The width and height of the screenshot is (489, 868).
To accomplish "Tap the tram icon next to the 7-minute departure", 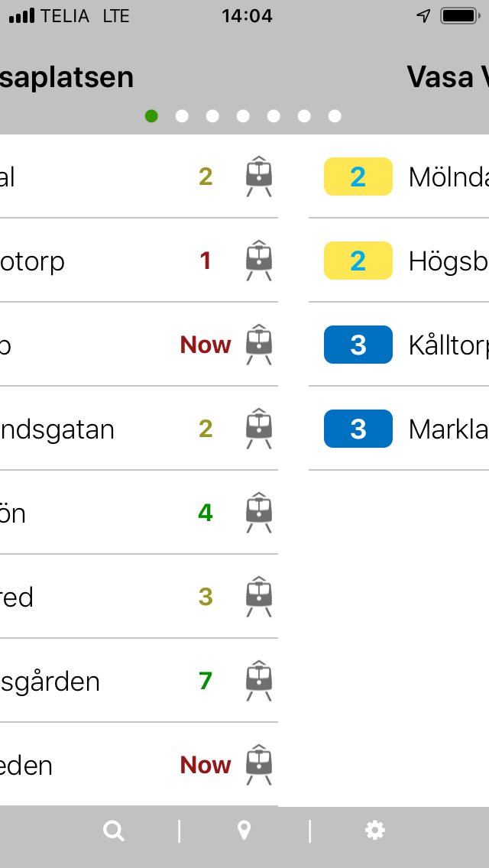I will point(257,679).
